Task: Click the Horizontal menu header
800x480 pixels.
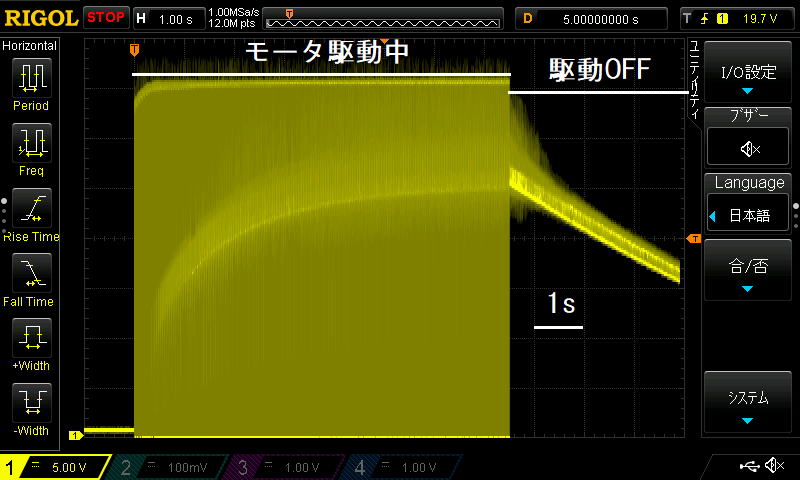Action: 29,46
